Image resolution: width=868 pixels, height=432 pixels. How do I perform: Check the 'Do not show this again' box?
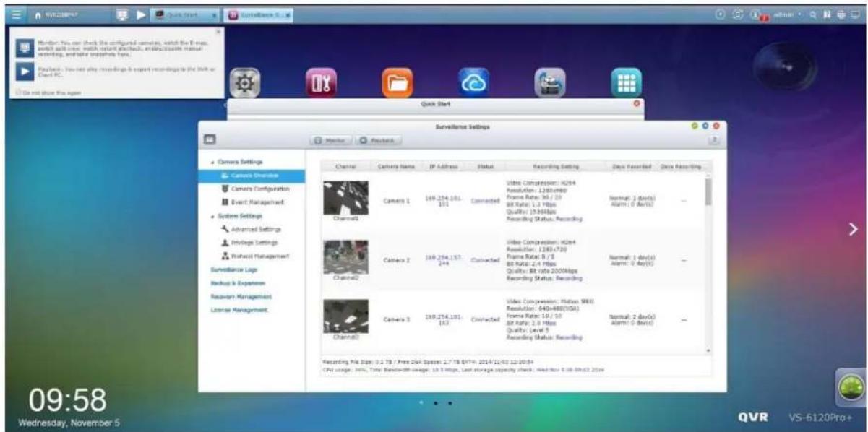click(x=18, y=92)
